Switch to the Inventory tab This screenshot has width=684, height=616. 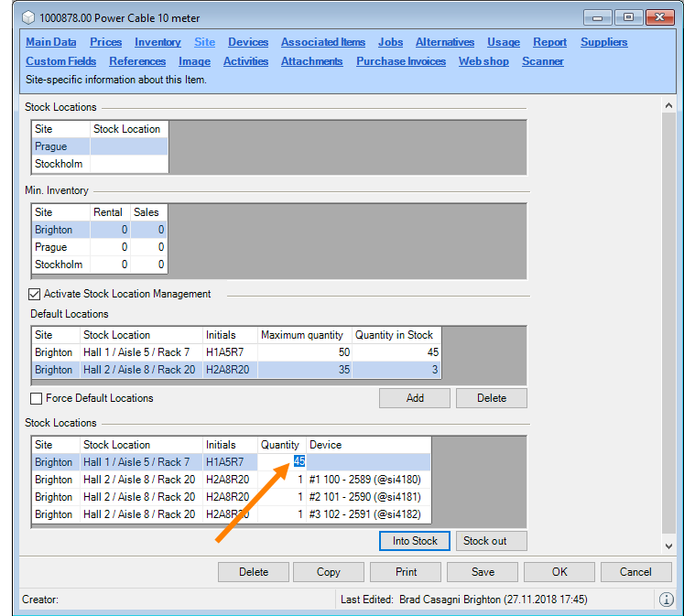pyautogui.click(x=157, y=42)
